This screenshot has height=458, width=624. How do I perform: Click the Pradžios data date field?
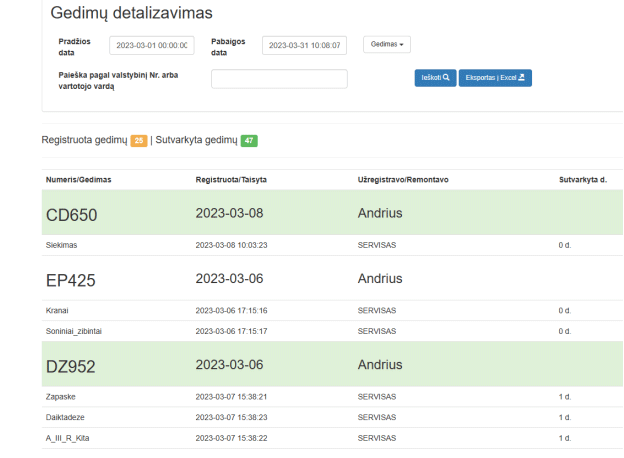152,45
